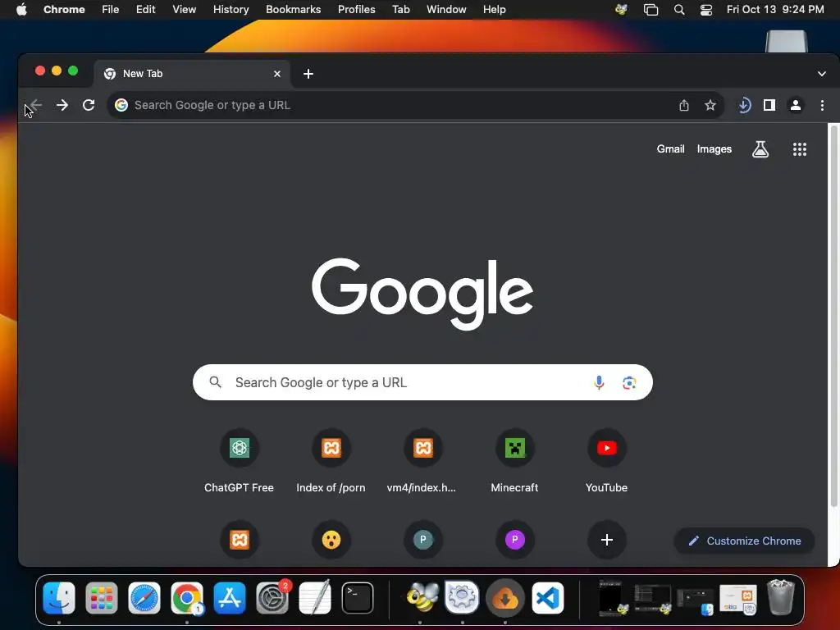Viewport: 840px width, 630px height.
Task: Click the Customize Chrome button
Action: 744,541
